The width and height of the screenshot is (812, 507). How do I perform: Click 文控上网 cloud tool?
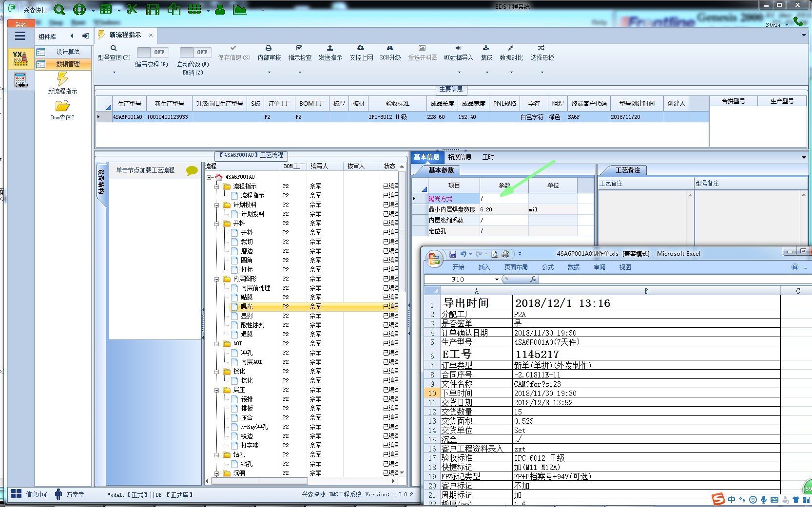pyautogui.click(x=361, y=53)
